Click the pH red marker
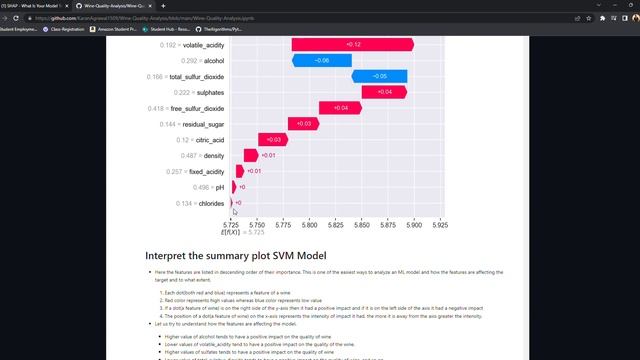 coord(234,187)
